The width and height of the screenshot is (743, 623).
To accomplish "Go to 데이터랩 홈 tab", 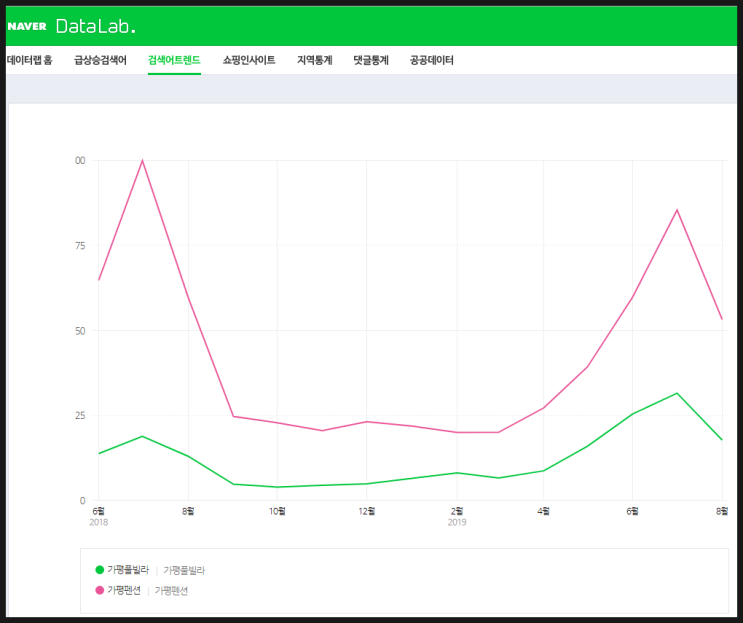I will (x=29, y=60).
